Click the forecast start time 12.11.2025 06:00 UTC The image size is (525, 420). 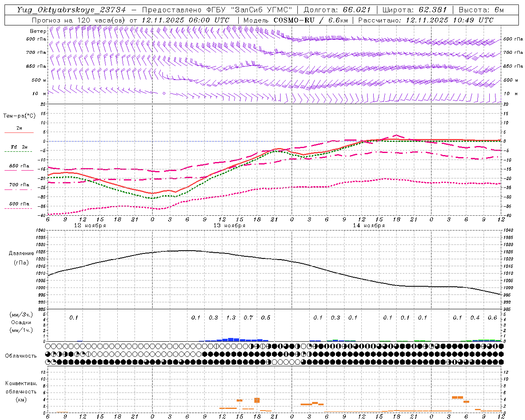click(185, 20)
